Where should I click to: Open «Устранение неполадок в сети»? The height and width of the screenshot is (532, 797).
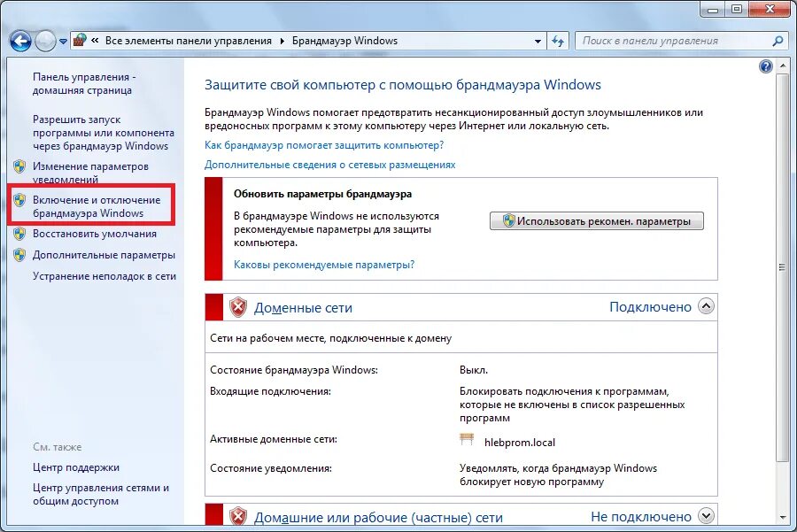[x=104, y=276]
